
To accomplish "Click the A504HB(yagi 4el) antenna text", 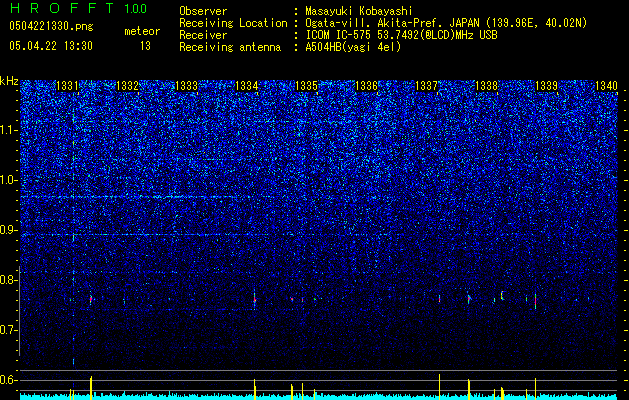I will click(353, 47).
